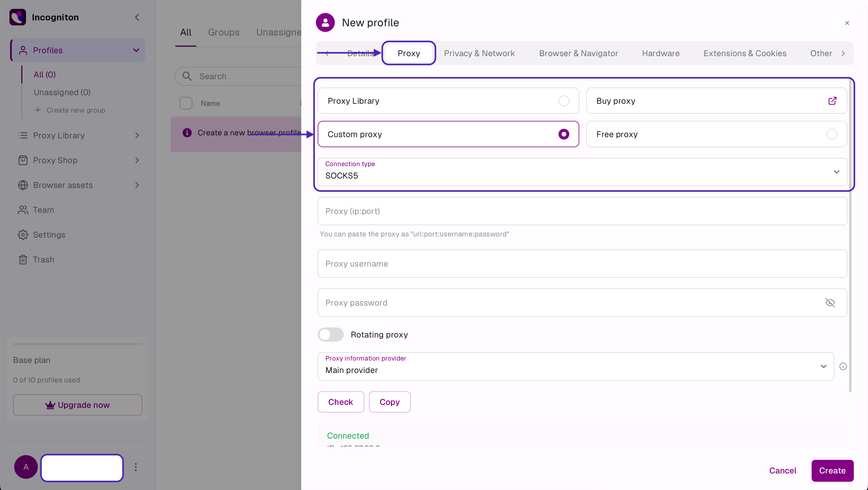Click the Browser assets globe icon
Screen dimensions: 868x490
pos(23,185)
